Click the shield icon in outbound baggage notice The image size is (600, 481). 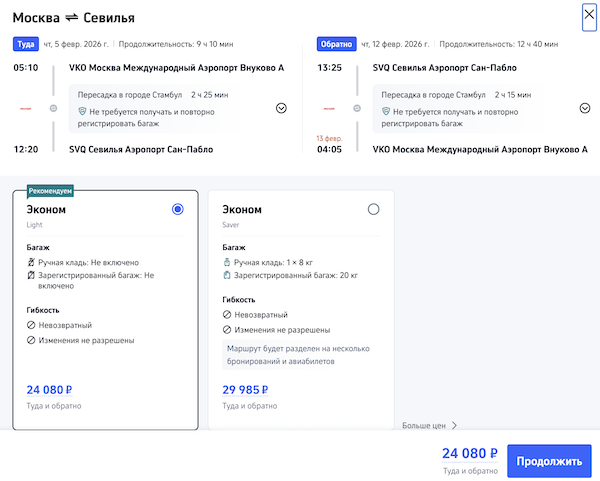[x=83, y=113]
